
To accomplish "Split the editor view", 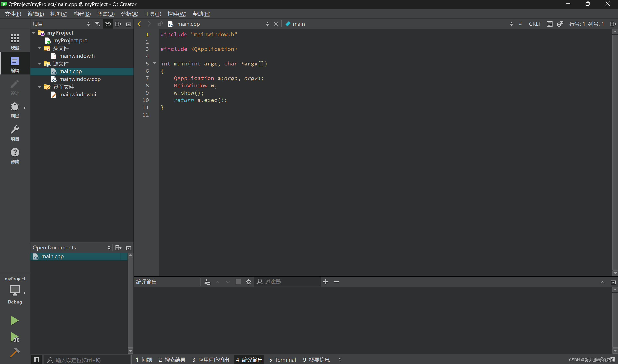I will (613, 24).
